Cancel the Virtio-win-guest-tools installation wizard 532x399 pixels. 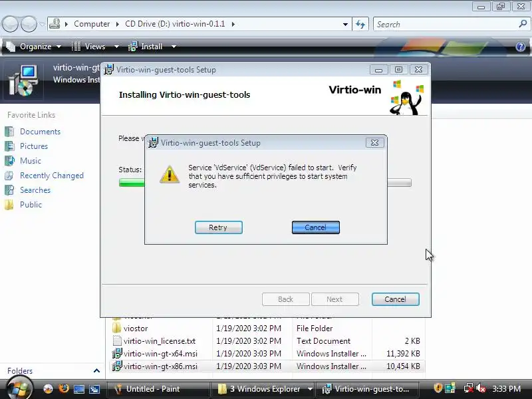[395, 299]
